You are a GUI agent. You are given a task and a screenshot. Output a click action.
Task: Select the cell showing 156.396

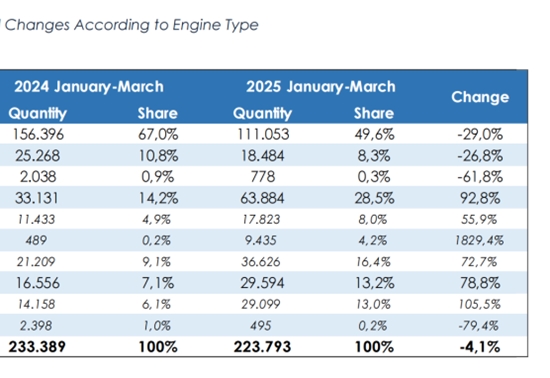click(38, 134)
